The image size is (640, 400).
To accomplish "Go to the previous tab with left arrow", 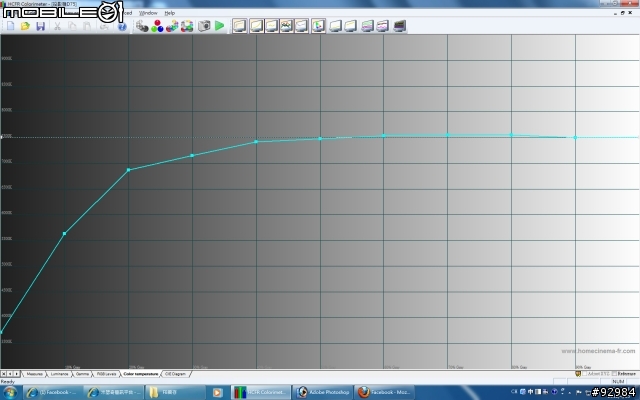I will 10,374.
